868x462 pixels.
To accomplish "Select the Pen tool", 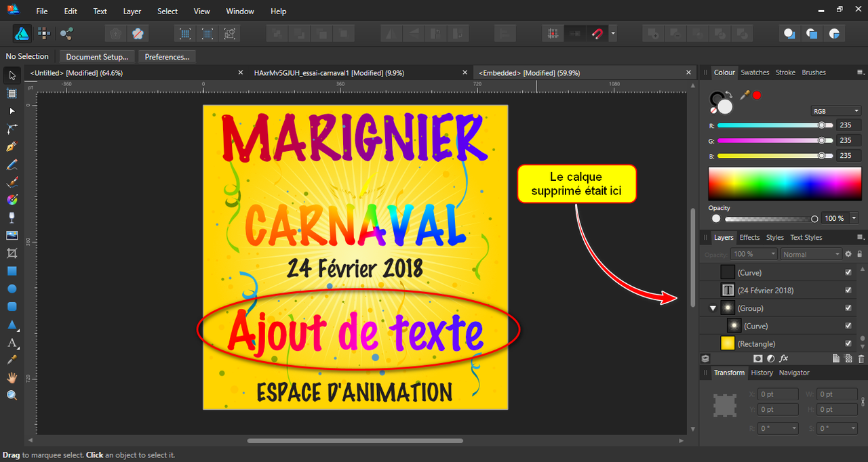I will click(x=12, y=146).
